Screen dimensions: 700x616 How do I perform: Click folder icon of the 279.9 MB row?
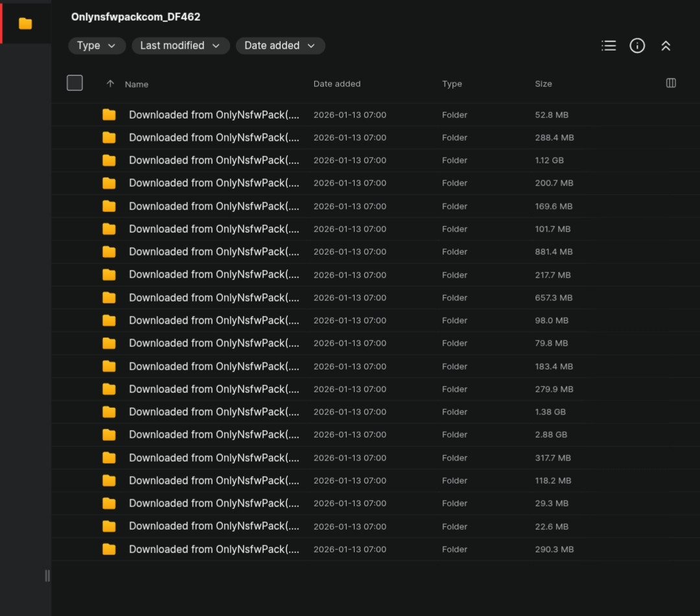pyautogui.click(x=109, y=390)
